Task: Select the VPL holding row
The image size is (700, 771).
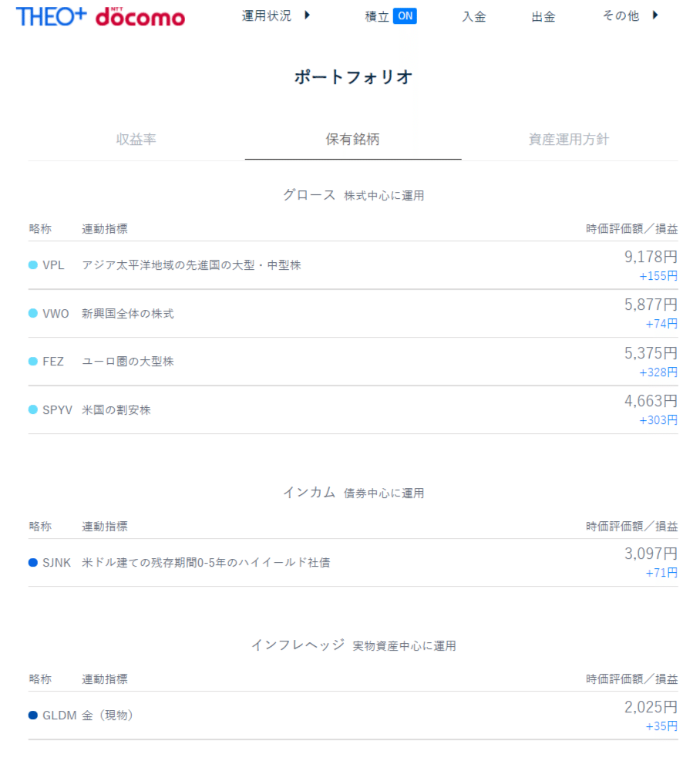Action: [x=353, y=265]
